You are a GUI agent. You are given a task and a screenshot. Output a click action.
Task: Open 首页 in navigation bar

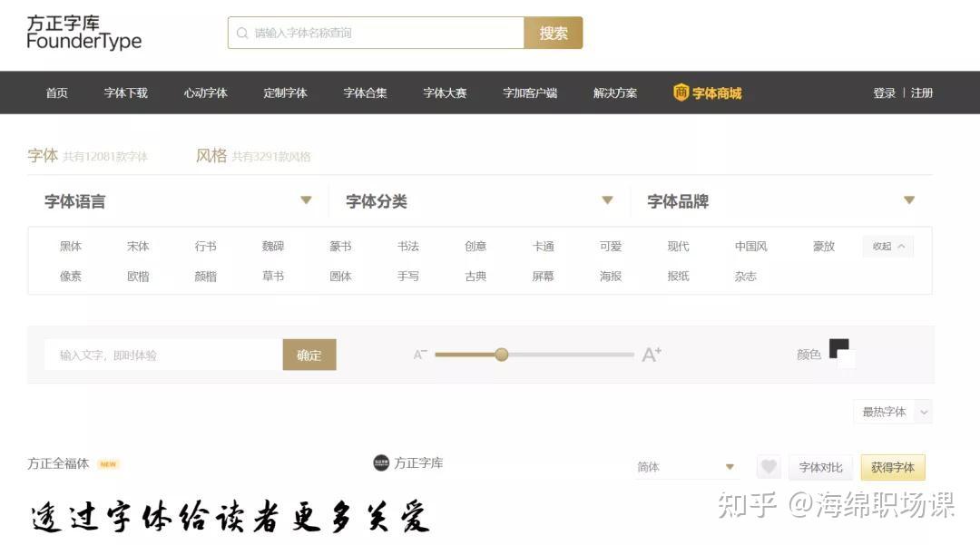tap(57, 93)
